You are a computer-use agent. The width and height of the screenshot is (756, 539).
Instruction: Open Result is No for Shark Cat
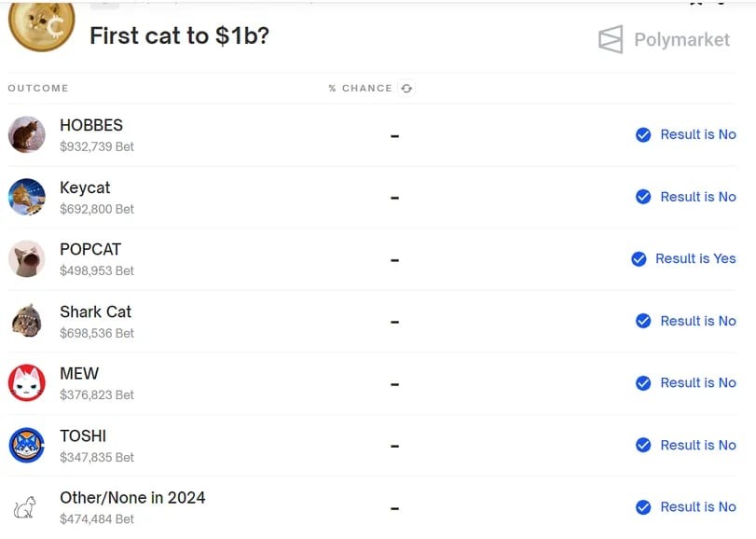(x=698, y=321)
